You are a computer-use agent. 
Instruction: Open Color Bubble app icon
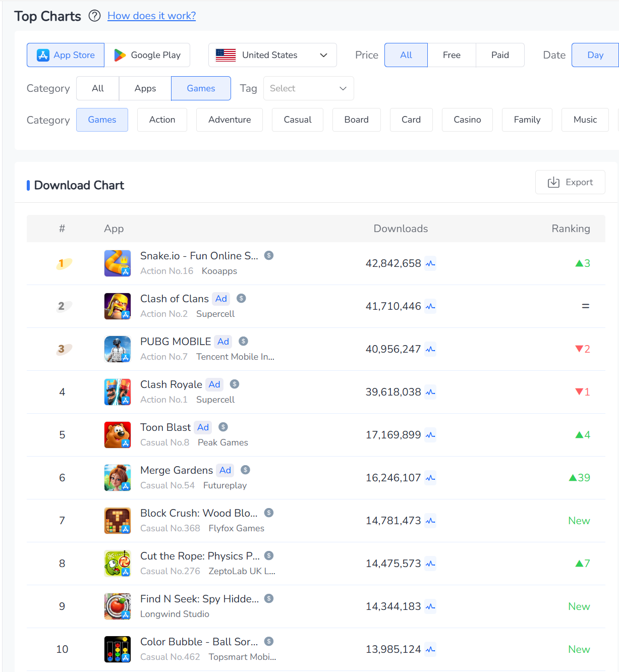pos(118,649)
